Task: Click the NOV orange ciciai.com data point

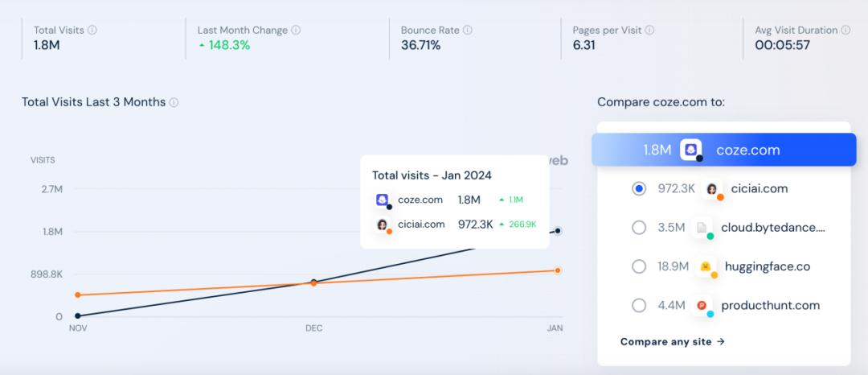Action: pyautogui.click(x=77, y=295)
